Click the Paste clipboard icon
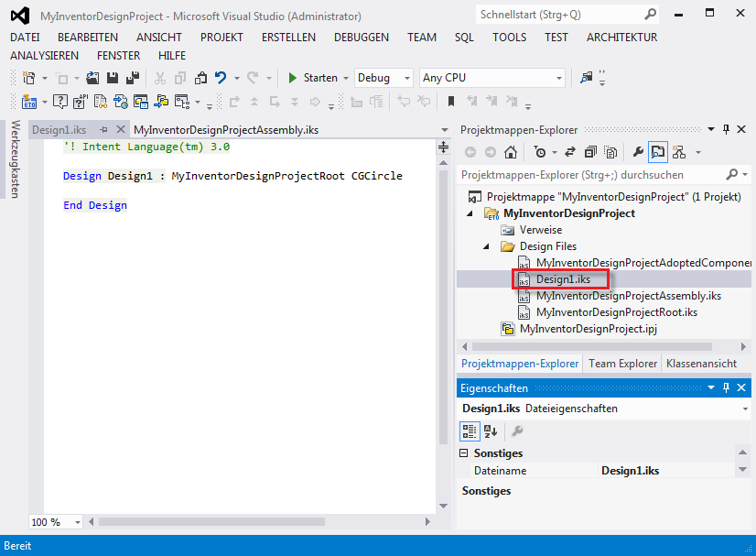This screenshot has width=756, height=556. (200, 78)
